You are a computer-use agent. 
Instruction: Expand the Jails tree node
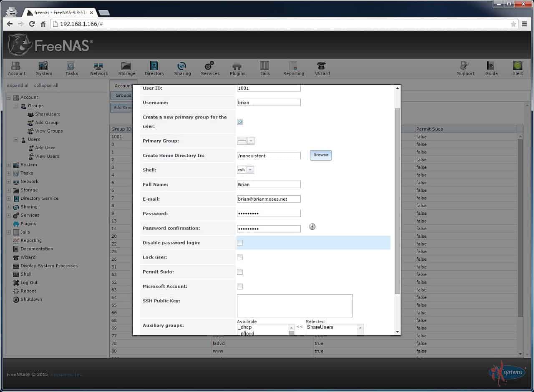[9, 232]
